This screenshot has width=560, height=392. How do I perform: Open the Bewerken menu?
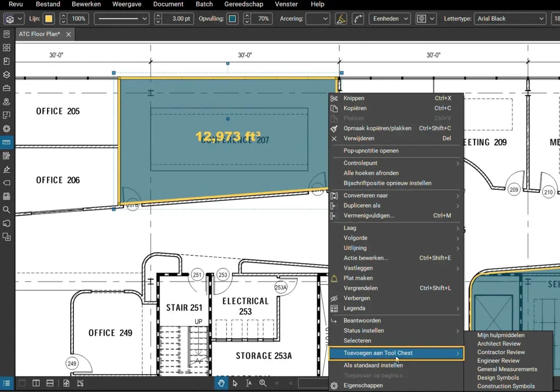(86, 4)
